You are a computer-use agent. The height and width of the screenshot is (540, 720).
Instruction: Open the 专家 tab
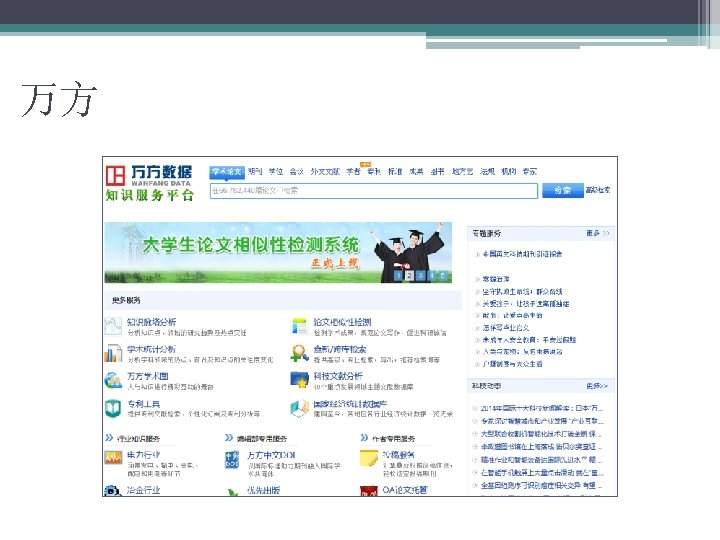tap(529, 171)
